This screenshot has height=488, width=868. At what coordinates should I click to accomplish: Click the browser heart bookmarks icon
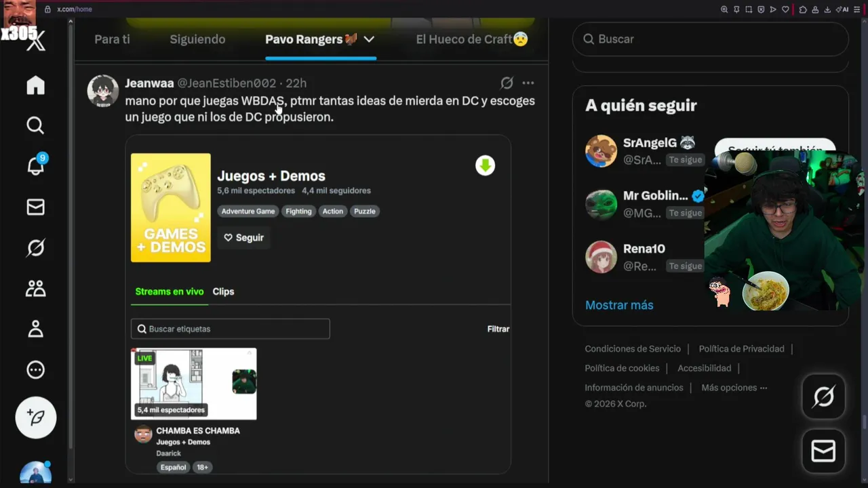coord(785,9)
